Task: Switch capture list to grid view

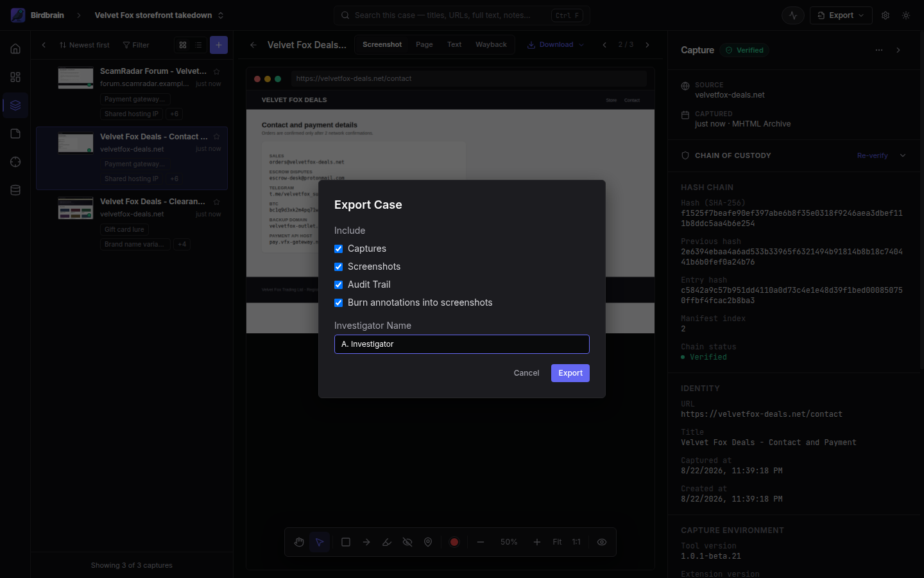Action: [x=183, y=45]
